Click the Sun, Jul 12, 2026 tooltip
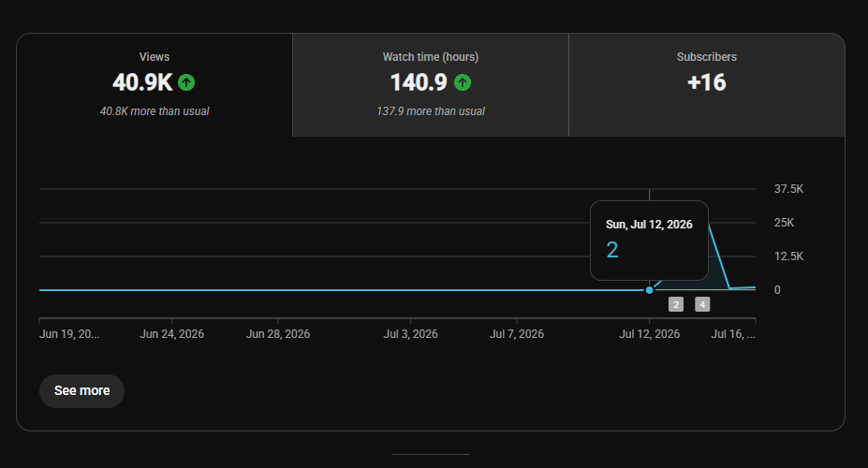Screen dimensions: 868x468 tap(649, 241)
